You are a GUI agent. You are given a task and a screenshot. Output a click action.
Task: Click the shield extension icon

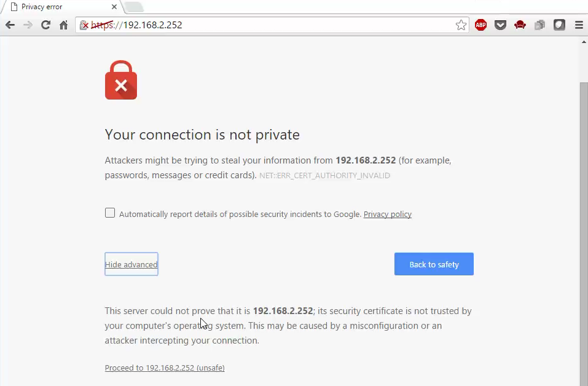click(559, 25)
